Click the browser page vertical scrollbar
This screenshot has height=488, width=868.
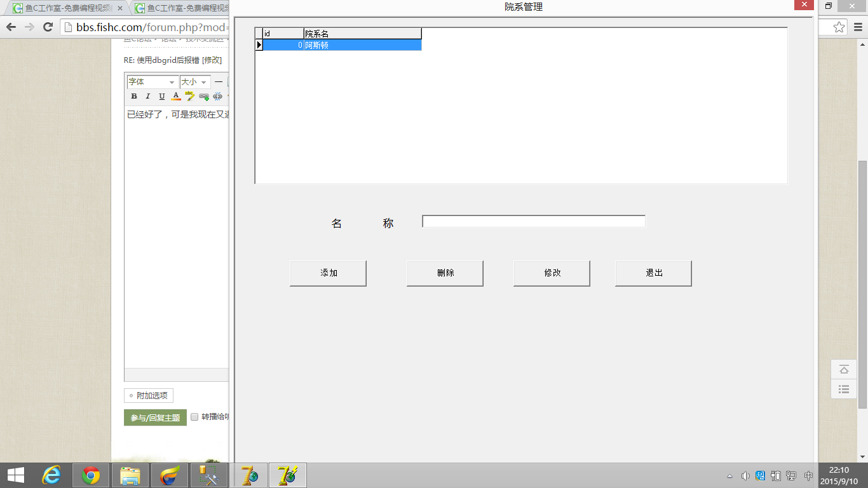862,285
